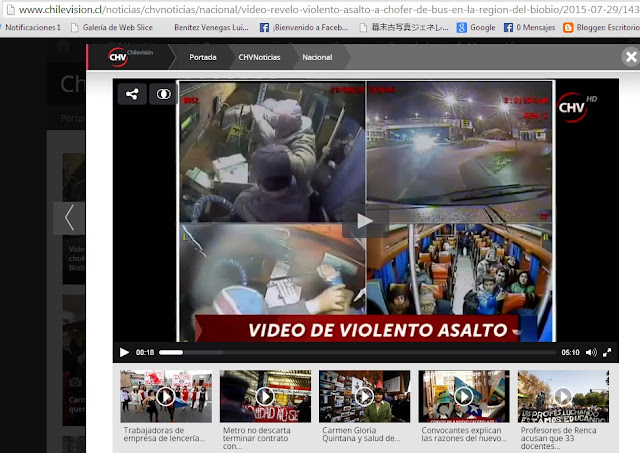This screenshot has width=640, height=453.
Task: Open the 'Trabajadoras de empresa de lencería...' link
Action: [x=164, y=434]
